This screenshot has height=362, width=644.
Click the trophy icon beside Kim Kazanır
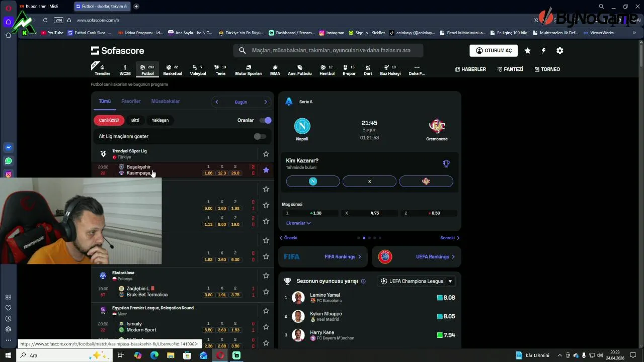pos(446,163)
